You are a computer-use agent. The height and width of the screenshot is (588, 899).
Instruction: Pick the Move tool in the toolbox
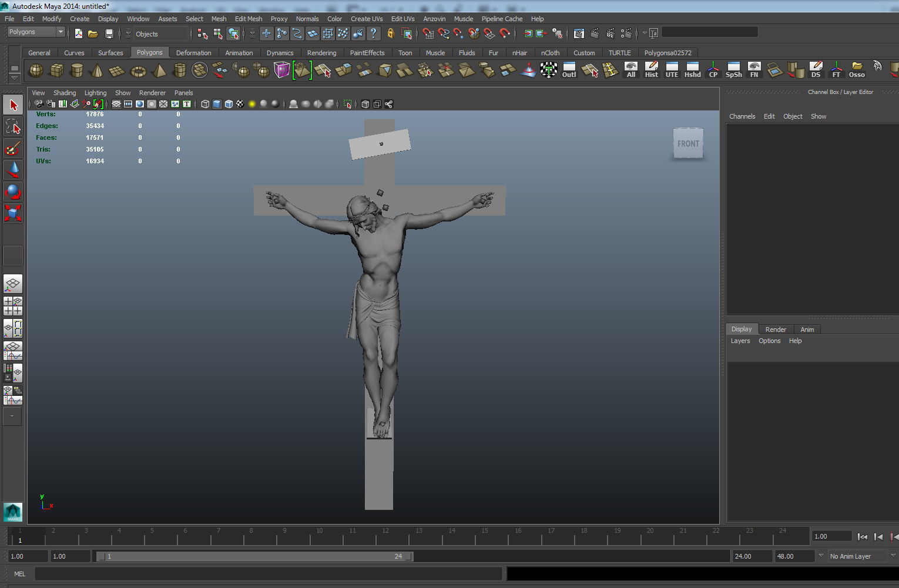pyautogui.click(x=13, y=170)
